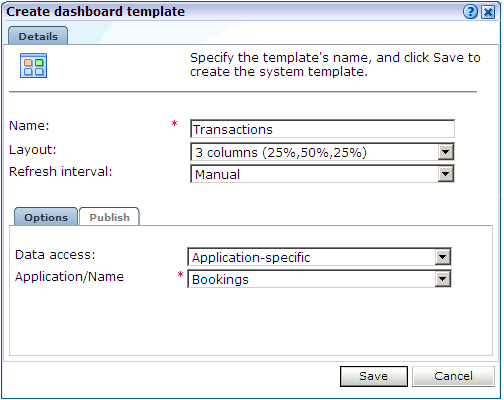
Task: Click the template instruction text
Action: [335, 65]
